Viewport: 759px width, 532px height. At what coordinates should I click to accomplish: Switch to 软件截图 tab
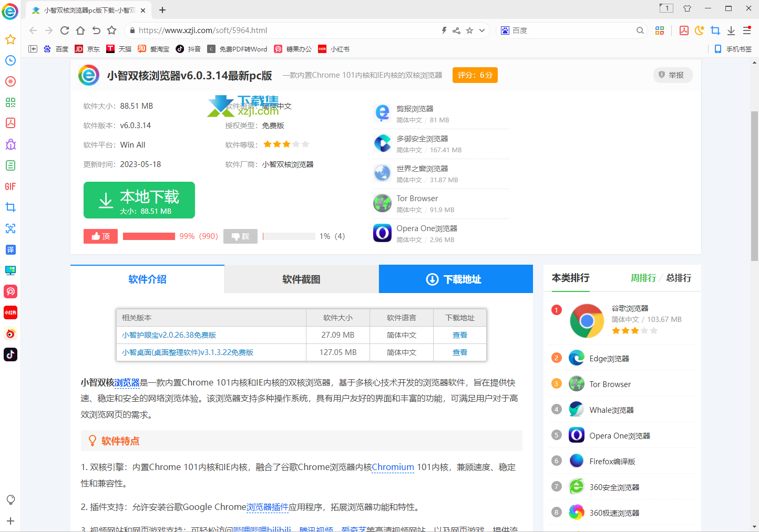coord(301,279)
